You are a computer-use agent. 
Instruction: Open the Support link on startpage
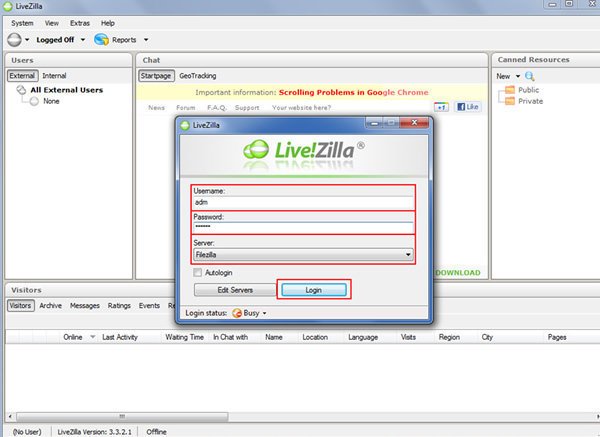coord(247,108)
